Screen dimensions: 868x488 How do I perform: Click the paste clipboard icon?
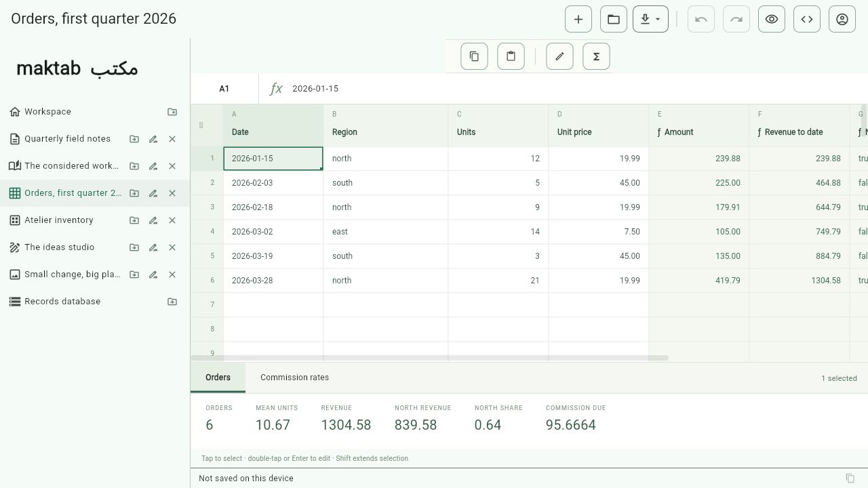(x=511, y=56)
